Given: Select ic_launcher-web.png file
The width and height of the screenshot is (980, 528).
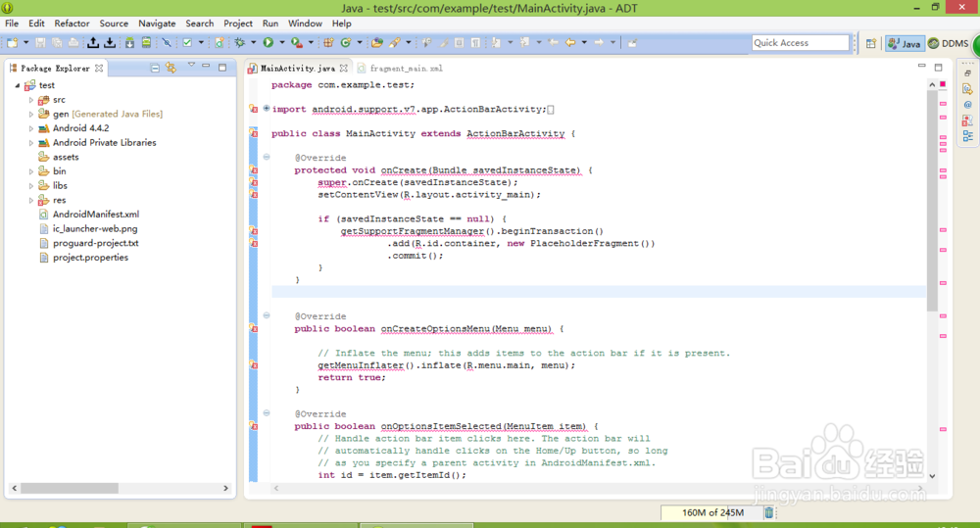Looking at the screenshot, I should point(88,228).
